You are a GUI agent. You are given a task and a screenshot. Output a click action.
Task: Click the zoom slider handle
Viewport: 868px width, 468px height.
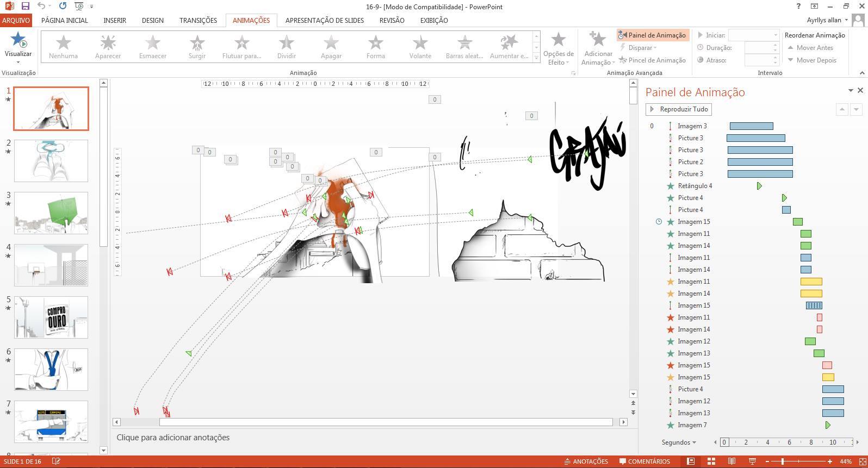coord(783,461)
